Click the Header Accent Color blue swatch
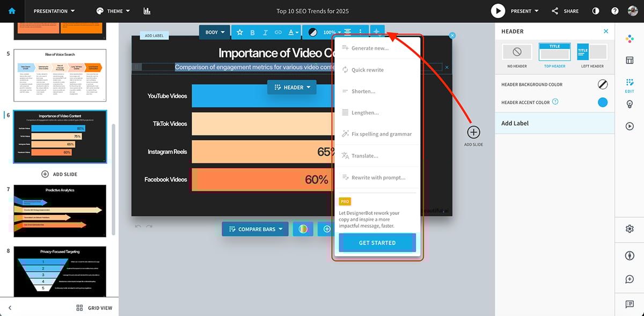The height and width of the screenshot is (316, 644). coord(602,102)
